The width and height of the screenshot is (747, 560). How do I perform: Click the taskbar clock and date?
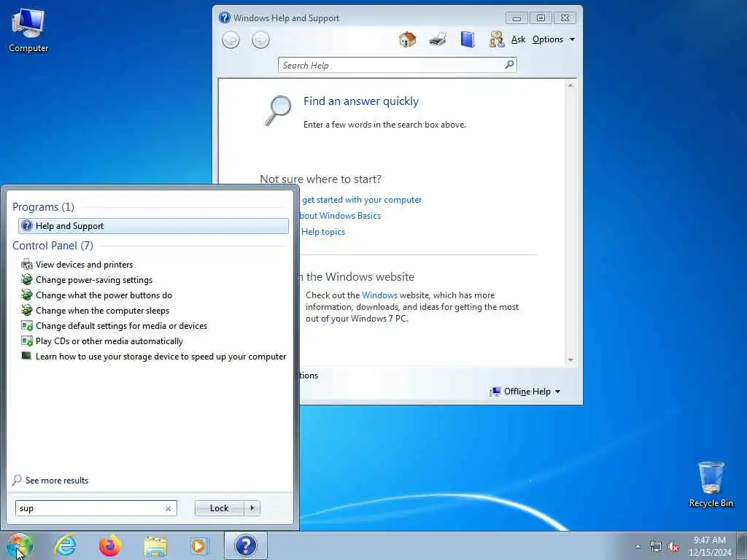point(710,546)
